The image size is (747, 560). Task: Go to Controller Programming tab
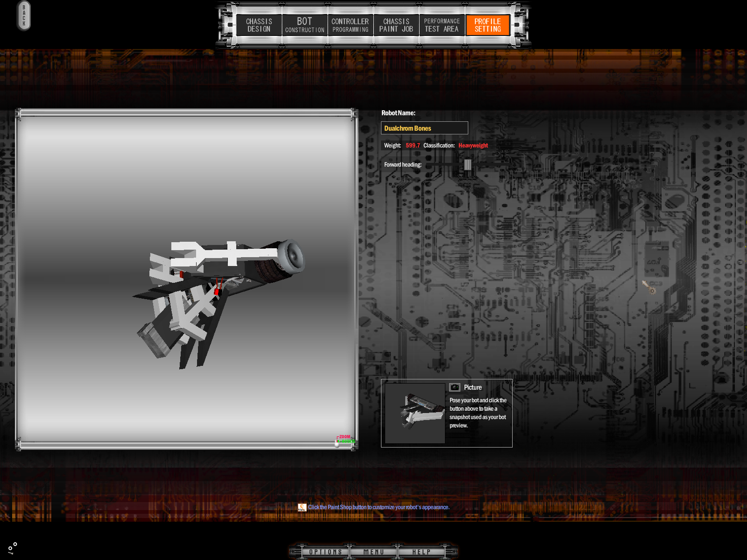pos(350,25)
